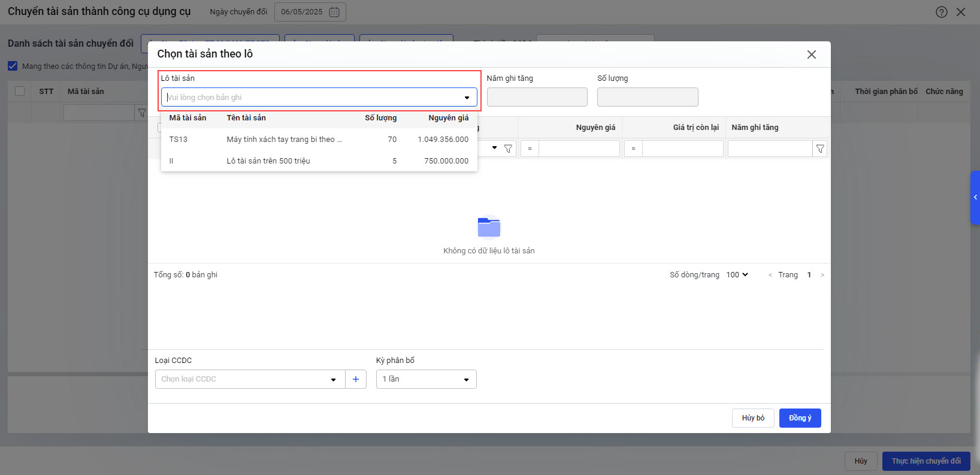Click the equals operator in Giá trị còn lại filter
The image size is (980, 475).
633,149
